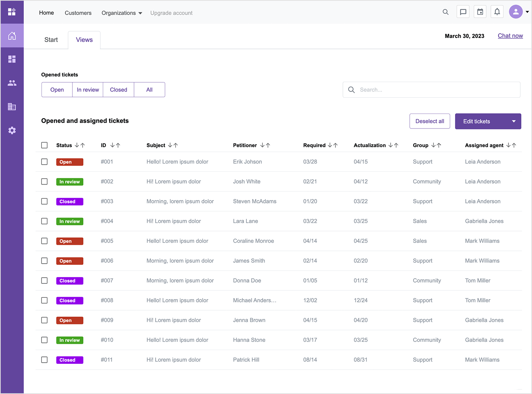This screenshot has width=532, height=394.
Task: Check the box for ticket #001
Action: tap(44, 162)
